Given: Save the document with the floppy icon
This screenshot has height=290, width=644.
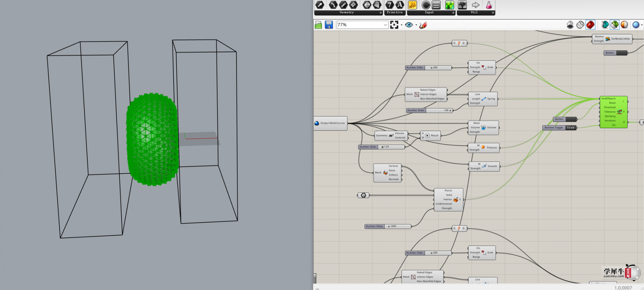Looking at the screenshot, I should pyautogui.click(x=329, y=25).
